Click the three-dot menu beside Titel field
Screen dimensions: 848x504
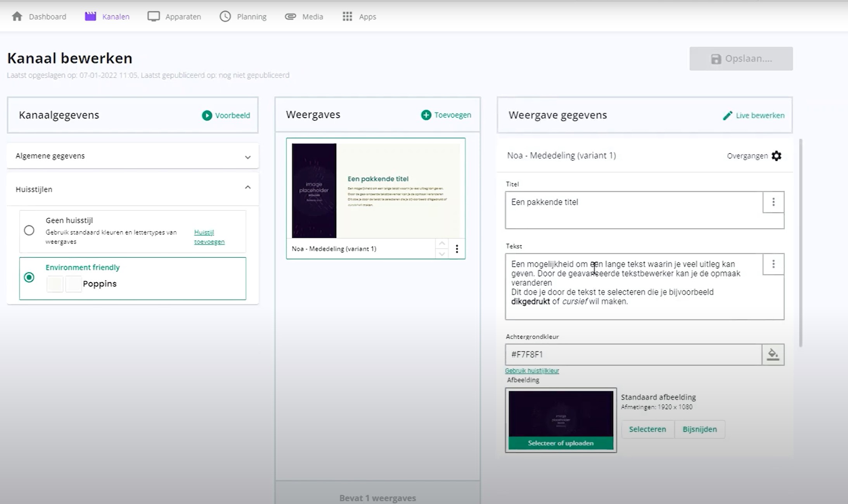click(773, 202)
